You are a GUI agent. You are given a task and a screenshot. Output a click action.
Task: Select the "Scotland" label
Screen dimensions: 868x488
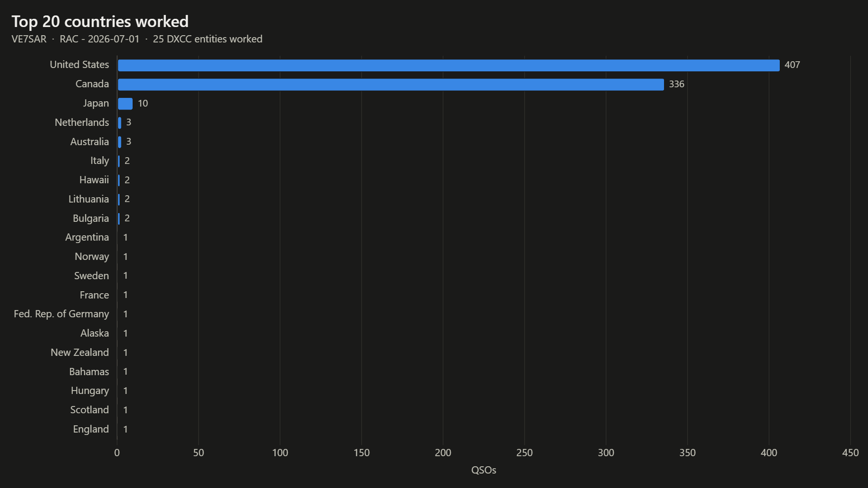coord(90,410)
